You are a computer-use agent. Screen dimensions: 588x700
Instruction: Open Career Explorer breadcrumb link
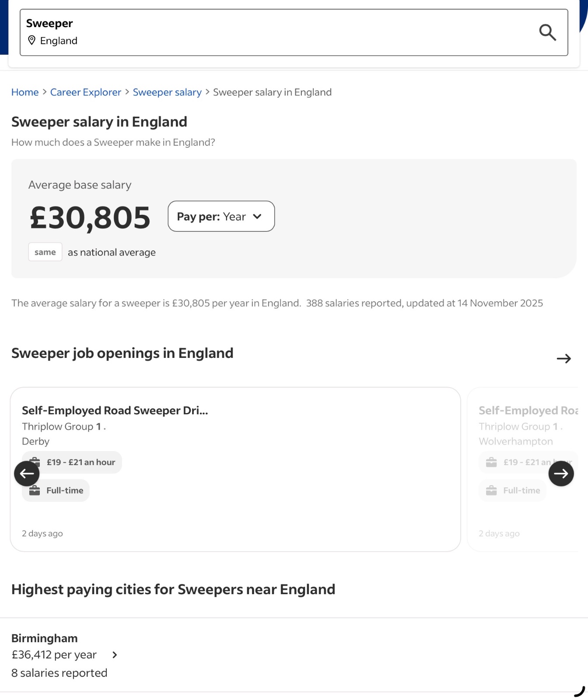(x=85, y=92)
